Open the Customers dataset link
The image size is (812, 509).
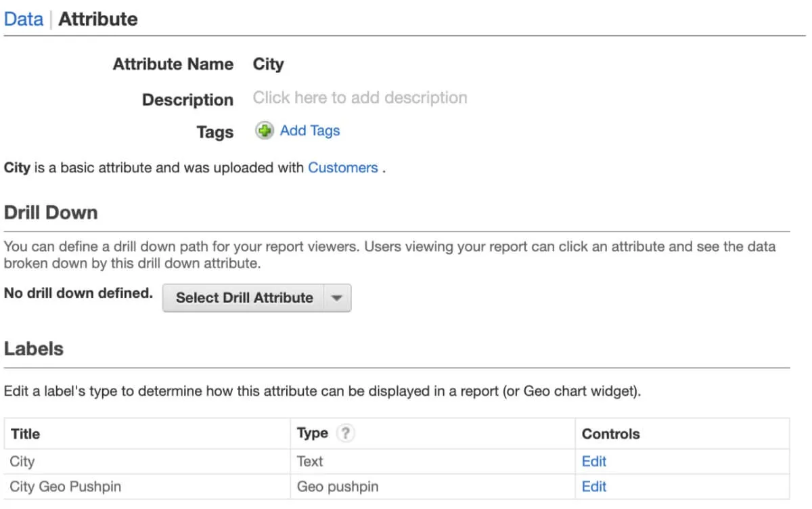(342, 168)
